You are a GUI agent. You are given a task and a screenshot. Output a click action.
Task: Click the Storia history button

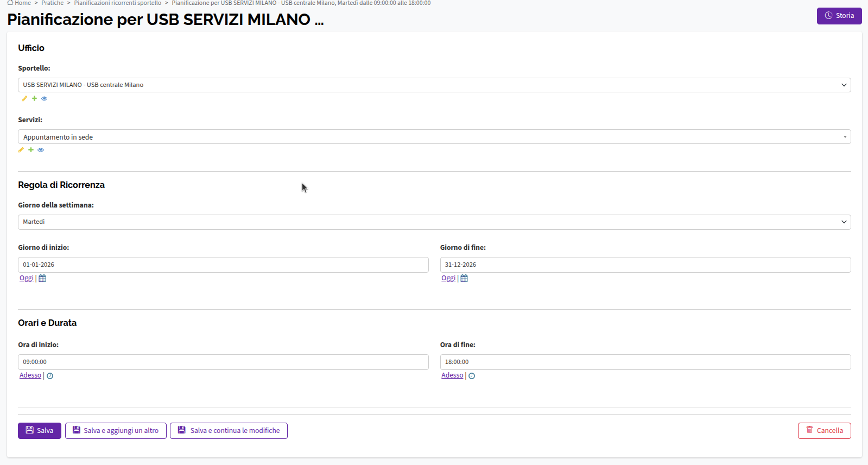tap(839, 16)
